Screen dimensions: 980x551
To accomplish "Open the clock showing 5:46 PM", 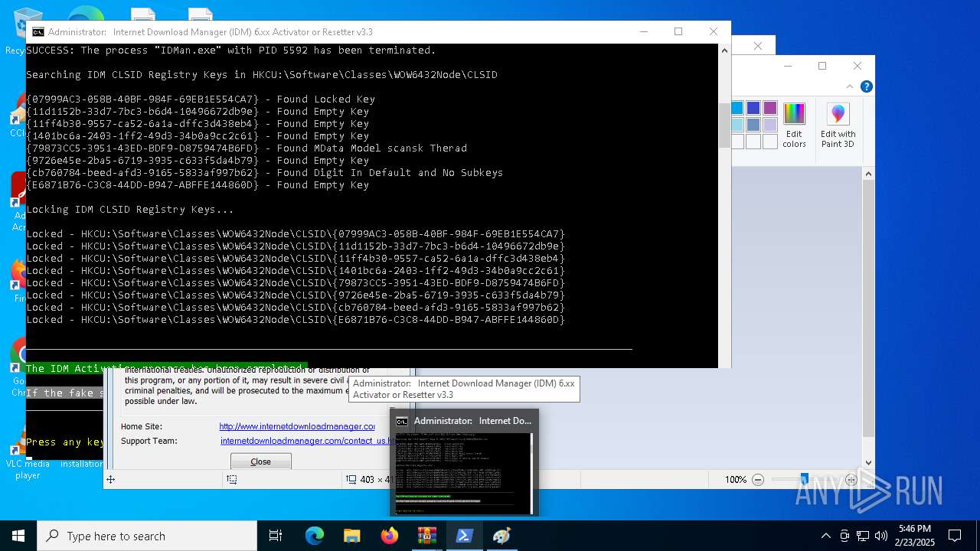I will pyautogui.click(x=915, y=536).
